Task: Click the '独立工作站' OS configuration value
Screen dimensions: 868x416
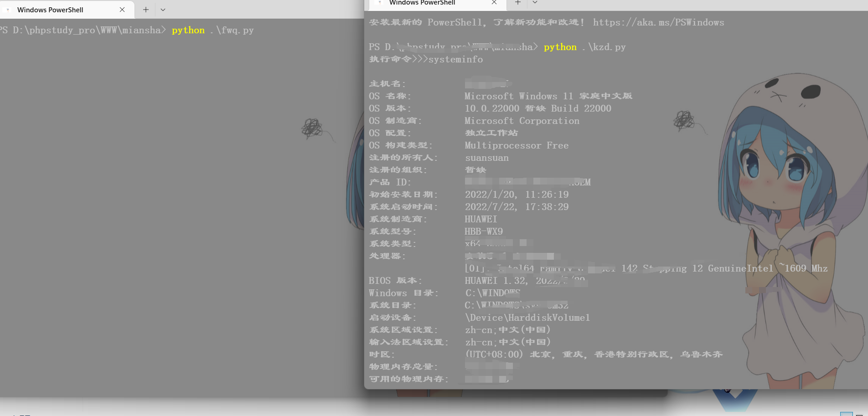Action: [491, 133]
